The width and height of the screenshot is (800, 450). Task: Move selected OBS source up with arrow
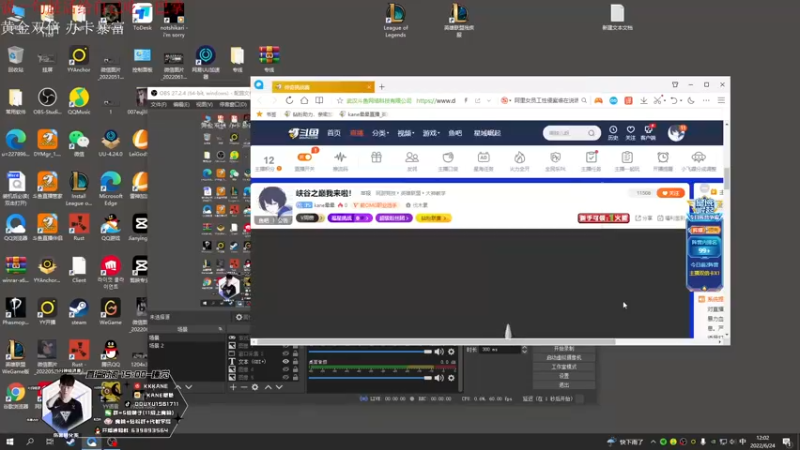[268, 387]
